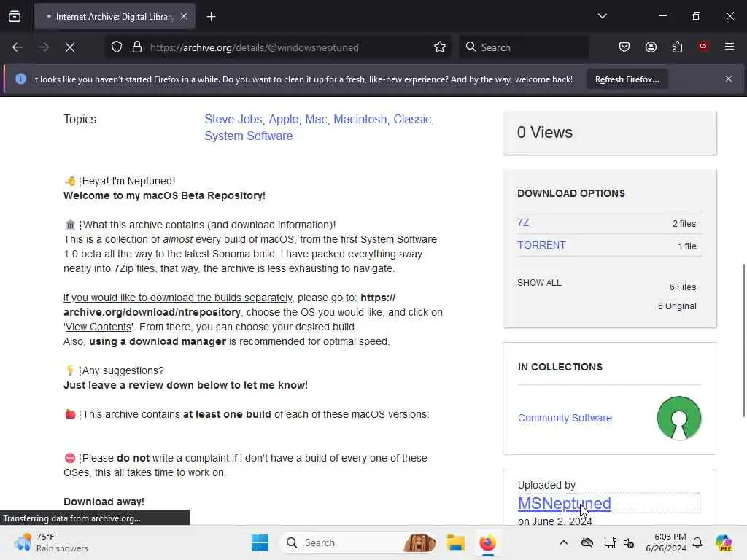This screenshot has width=747, height=560.
Task: Open Mac topic link
Action: pyautogui.click(x=316, y=119)
